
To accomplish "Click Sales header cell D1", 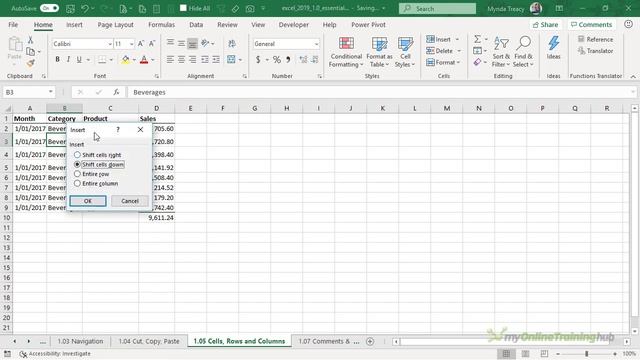I will [x=156, y=118].
